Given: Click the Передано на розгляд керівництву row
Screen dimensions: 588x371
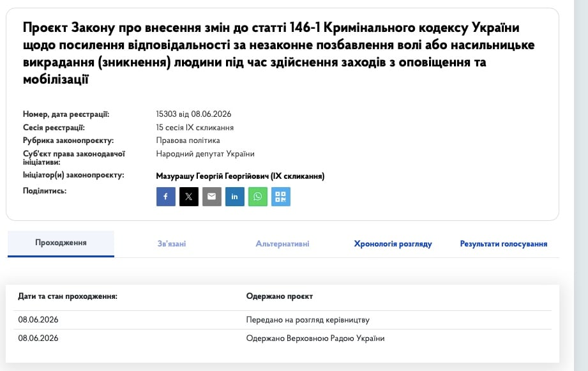Looking at the screenshot, I should [x=282, y=320].
